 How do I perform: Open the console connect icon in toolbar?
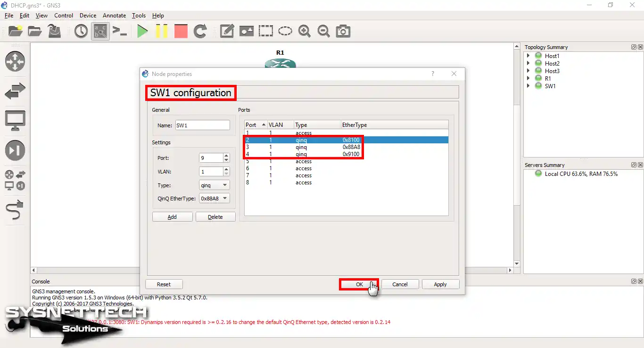pos(120,32)
